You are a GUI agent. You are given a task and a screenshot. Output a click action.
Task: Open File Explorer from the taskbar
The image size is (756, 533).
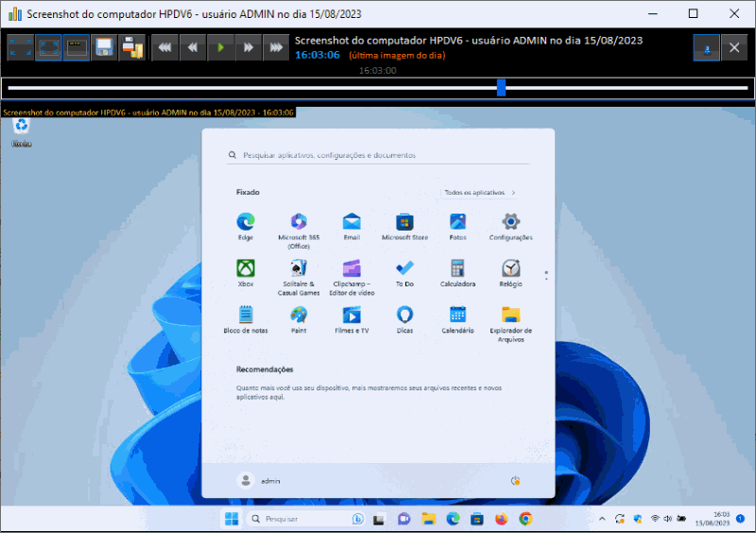tap(428, 519)
